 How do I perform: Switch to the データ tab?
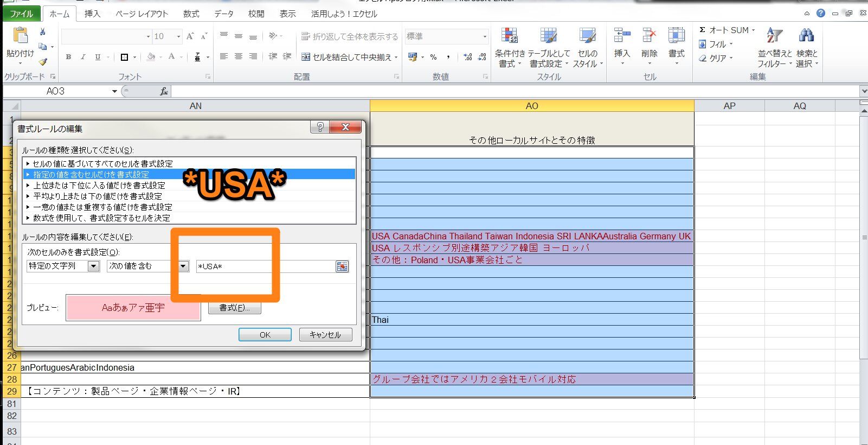(224, 14)
